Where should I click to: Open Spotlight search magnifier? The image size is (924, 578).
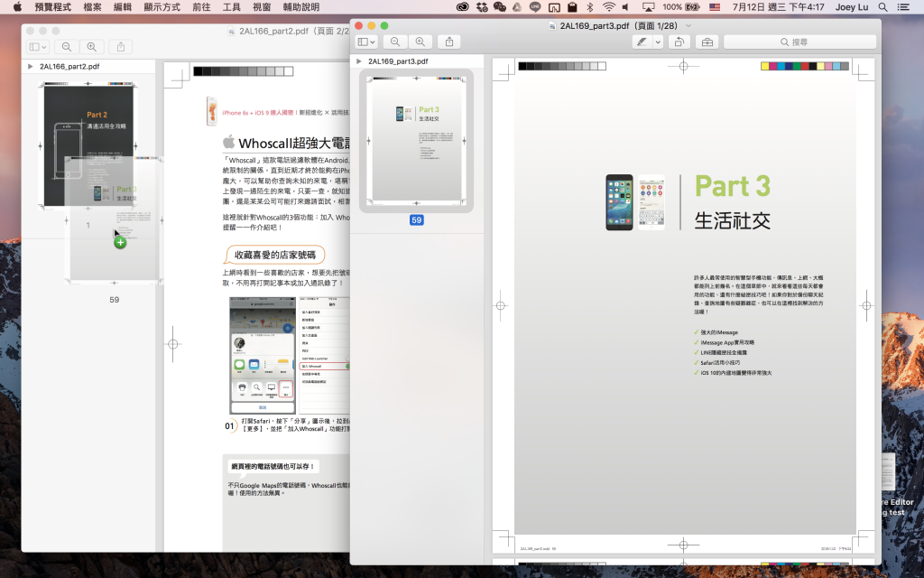click(882, 7)
